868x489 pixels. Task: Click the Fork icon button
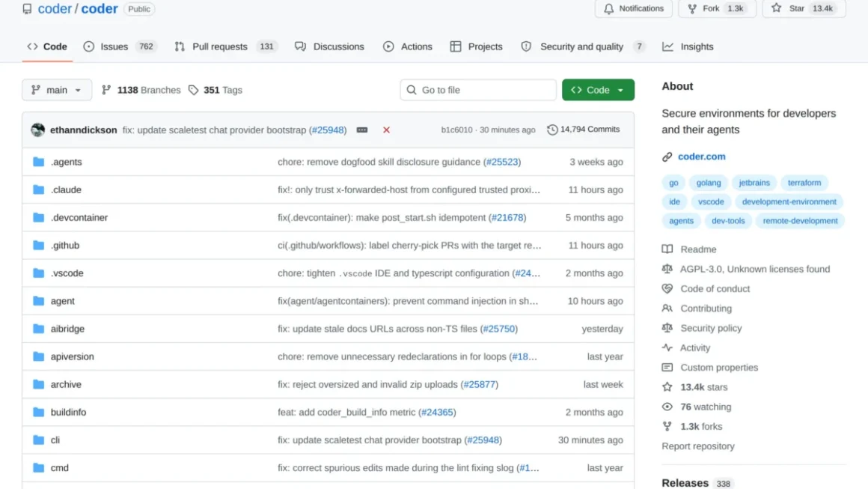click(x=692, y=9)
